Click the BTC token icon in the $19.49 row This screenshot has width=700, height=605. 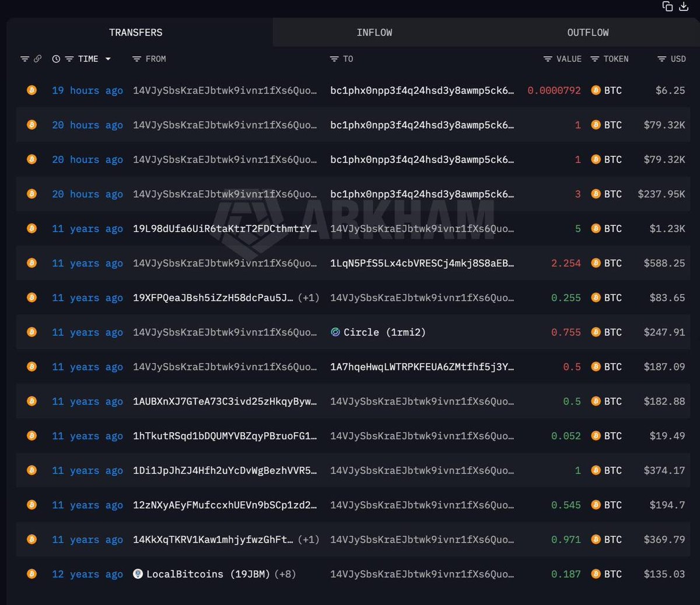596,436
